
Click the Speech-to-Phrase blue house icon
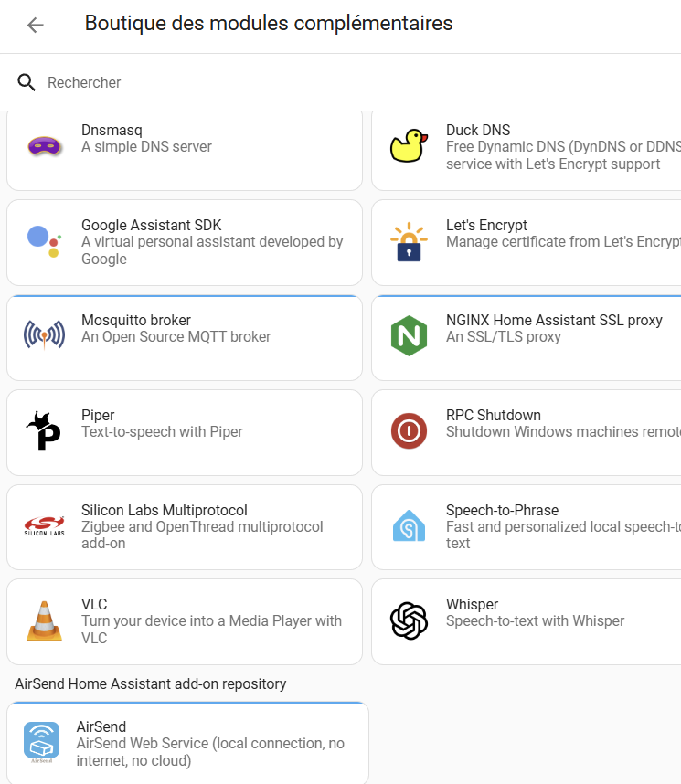pos(409,525)
